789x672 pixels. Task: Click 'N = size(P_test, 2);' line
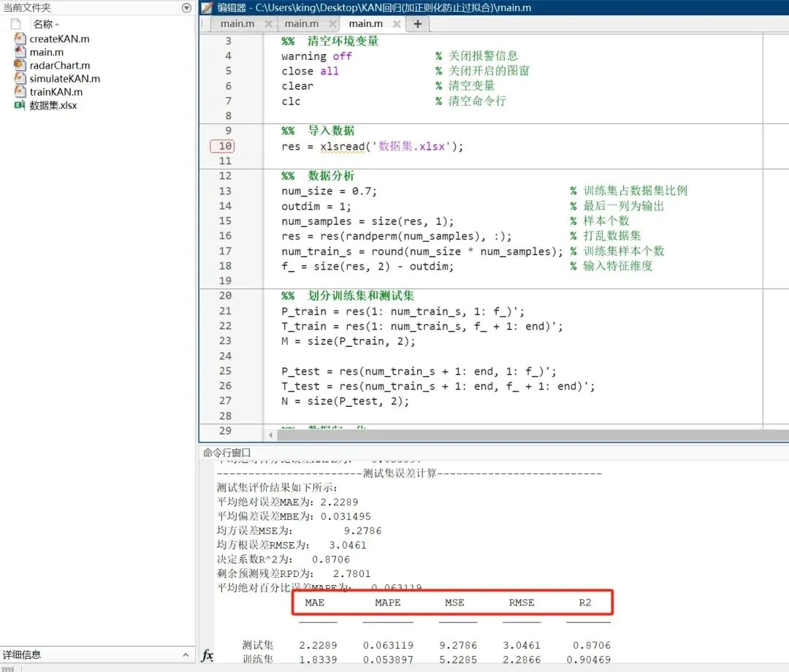point(345,401)
